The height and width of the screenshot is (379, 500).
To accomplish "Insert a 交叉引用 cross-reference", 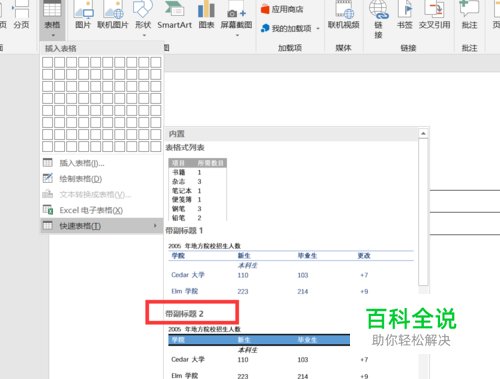I will click(x=434, y=15).
